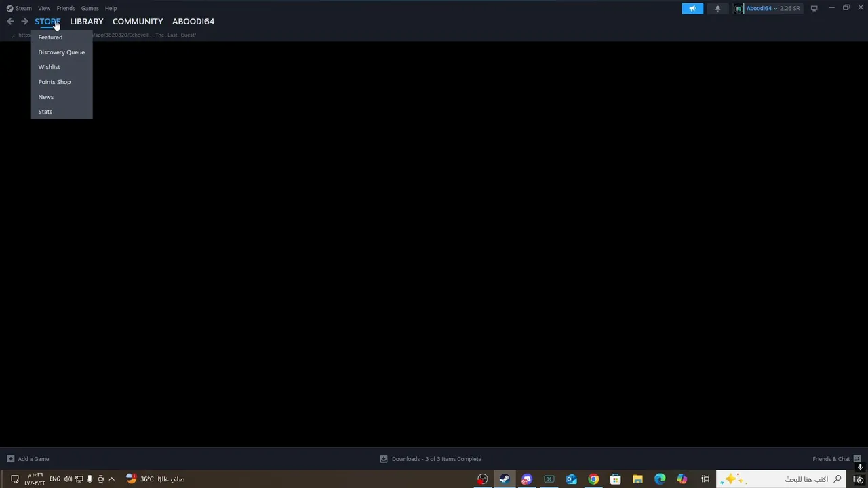Open Steam in the Windows taskbar
868x488 pixels.
coord(505,479)
